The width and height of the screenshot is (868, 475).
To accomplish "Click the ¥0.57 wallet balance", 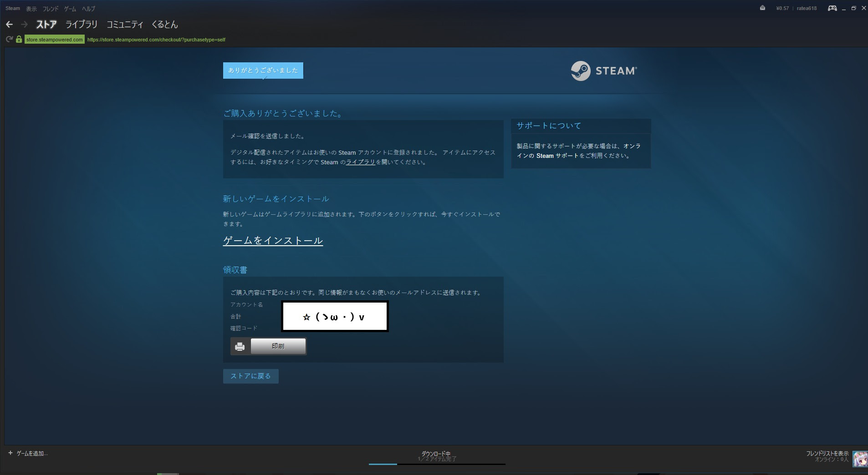I will [782, 8].
